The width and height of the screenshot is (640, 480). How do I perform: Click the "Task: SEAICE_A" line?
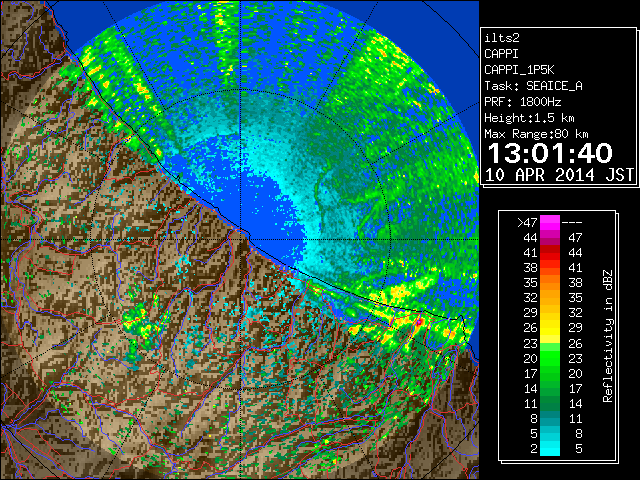[533, 86]
